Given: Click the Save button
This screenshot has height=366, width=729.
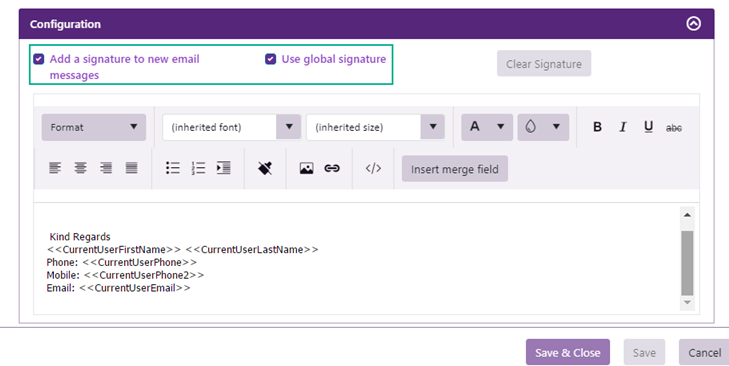Looking at the screenshot, I should [x=644, y=352].
